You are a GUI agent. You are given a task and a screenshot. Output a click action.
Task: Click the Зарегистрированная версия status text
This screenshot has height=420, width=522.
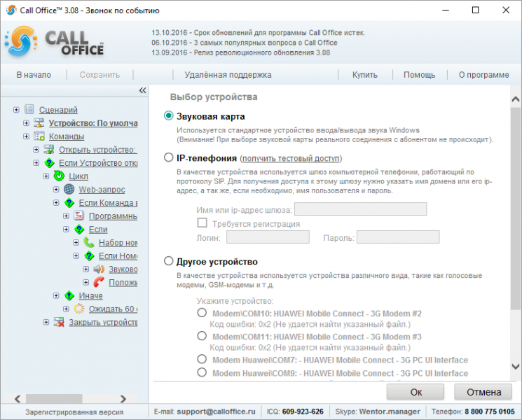[74, 412]
